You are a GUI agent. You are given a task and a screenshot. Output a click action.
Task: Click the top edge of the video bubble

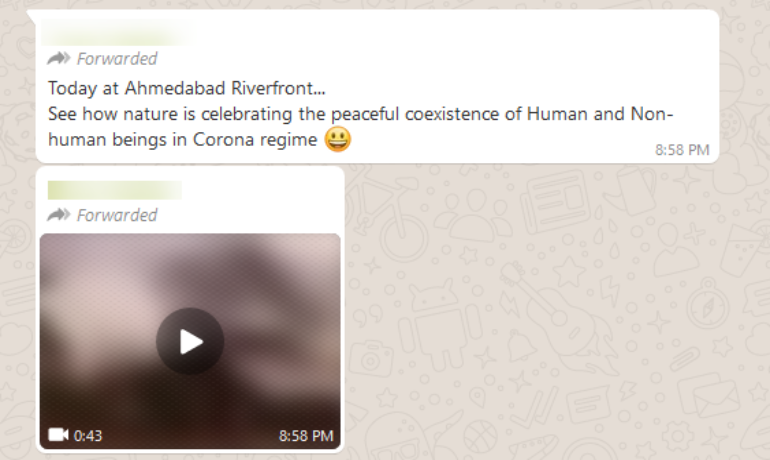click(190, 168)
